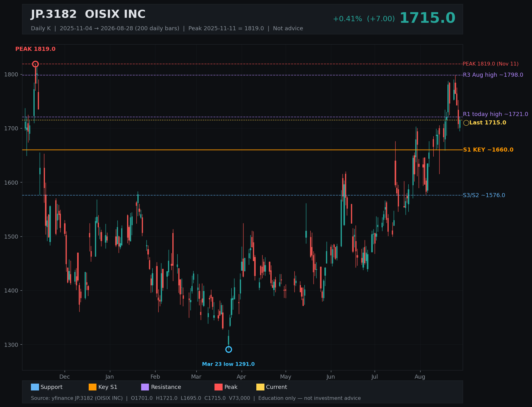The height and width of the screenshot is (407, 532).
Task: Click the Resistance legend text
Action: click(166, 387)
